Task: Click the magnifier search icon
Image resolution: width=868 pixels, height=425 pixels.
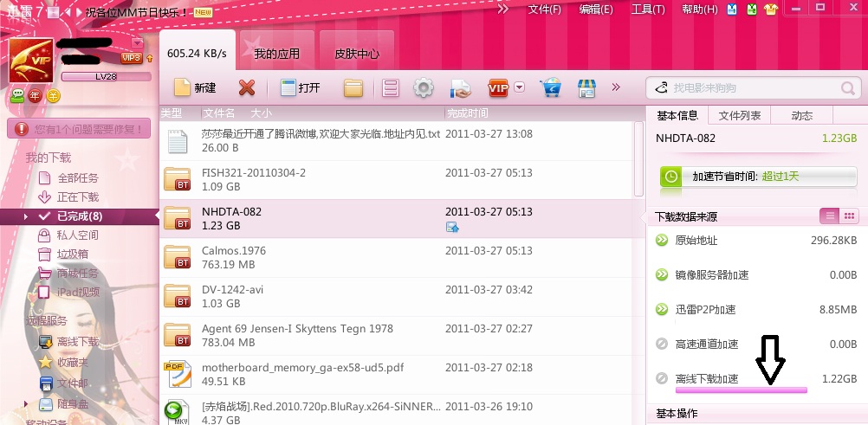Action: tap(847, 87)
